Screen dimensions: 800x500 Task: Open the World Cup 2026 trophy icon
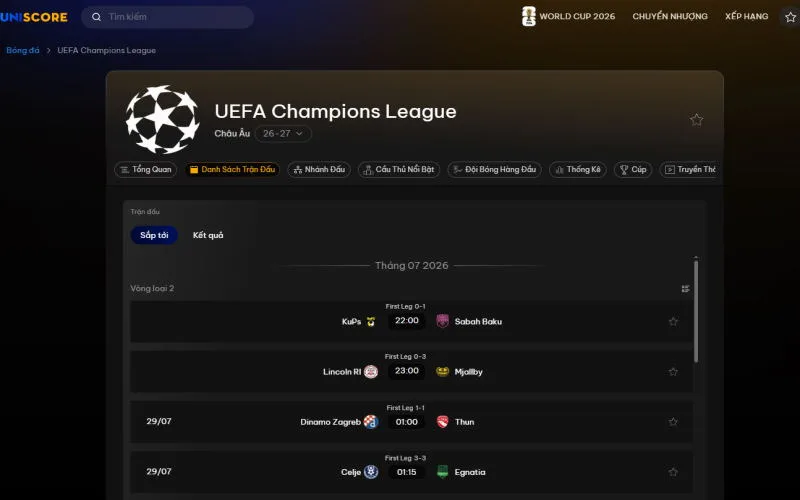[529, 16]
